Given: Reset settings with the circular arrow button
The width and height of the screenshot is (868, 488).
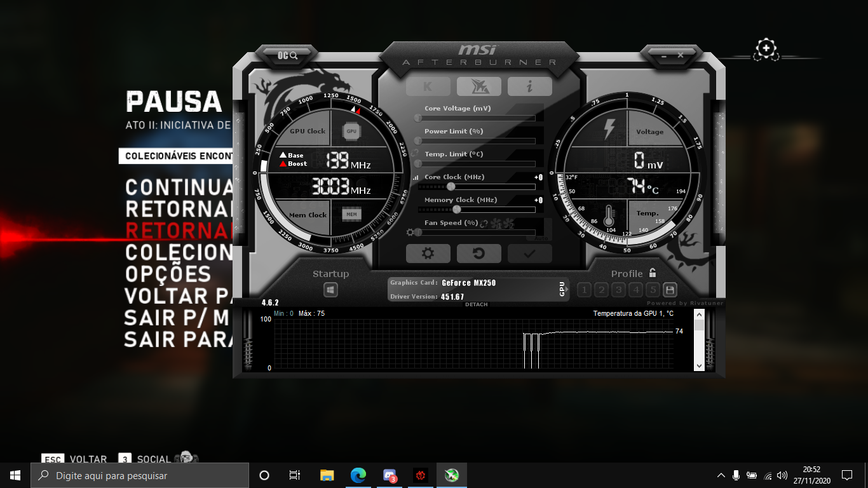Looking at the screenshot, I should pyautogui.click(x=478, y=254).
